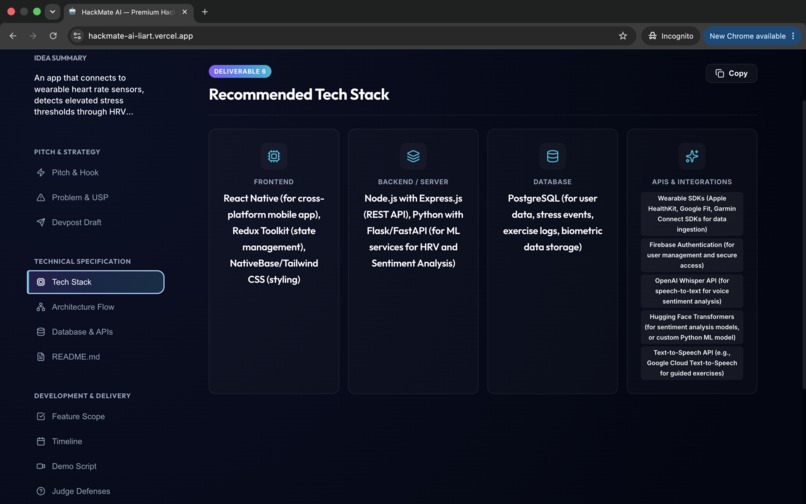
Task: Click the Backend / Server layers icon
Action: tap(413, 156)
